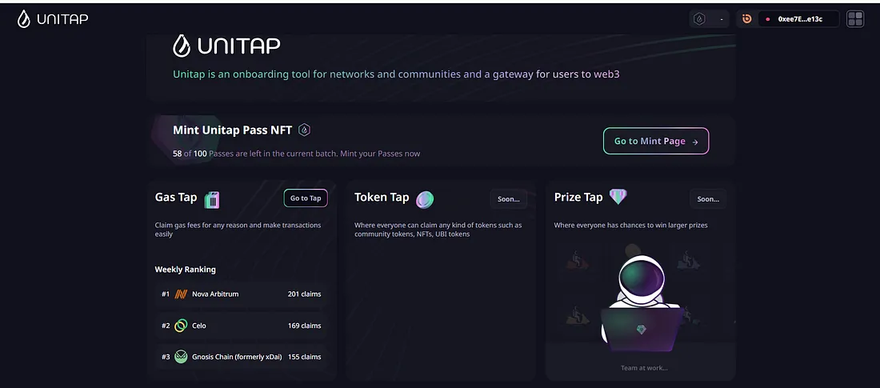Click the Token Tap coin icon
Image resolution: width=880 pixels, height=388 pixels.
425,199
